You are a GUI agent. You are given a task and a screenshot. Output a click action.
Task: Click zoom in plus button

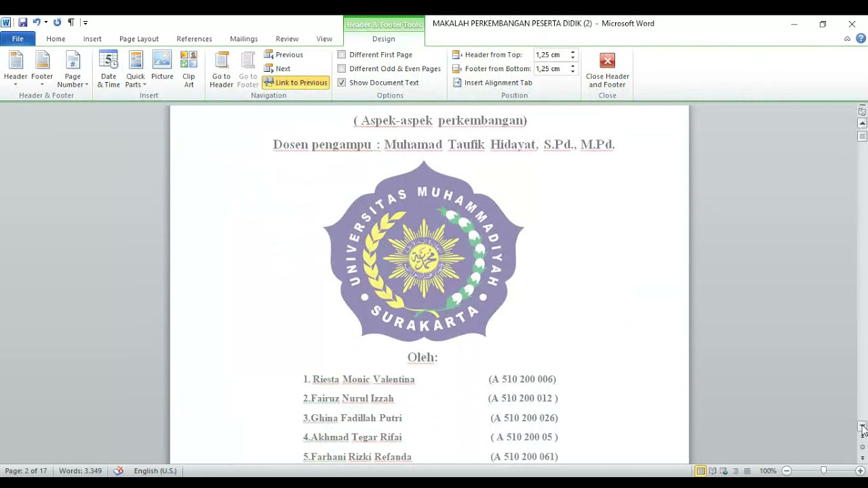(860, 470)
